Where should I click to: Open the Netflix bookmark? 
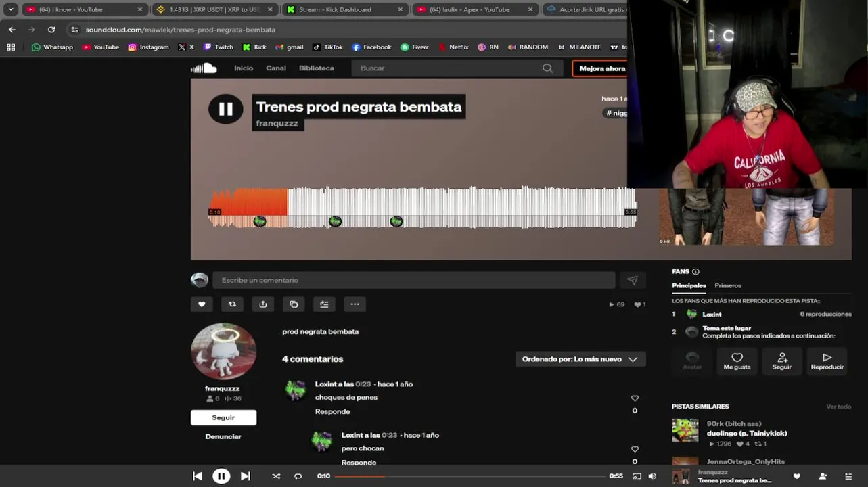tap(453, 47)
